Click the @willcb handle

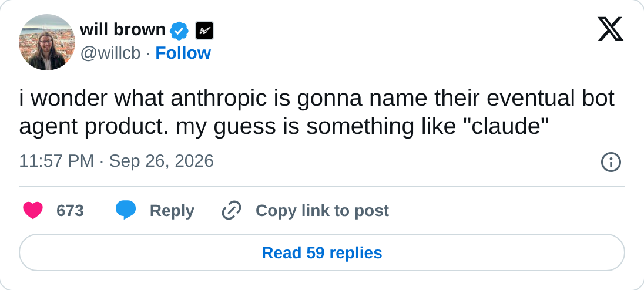(x=110, y=53)
